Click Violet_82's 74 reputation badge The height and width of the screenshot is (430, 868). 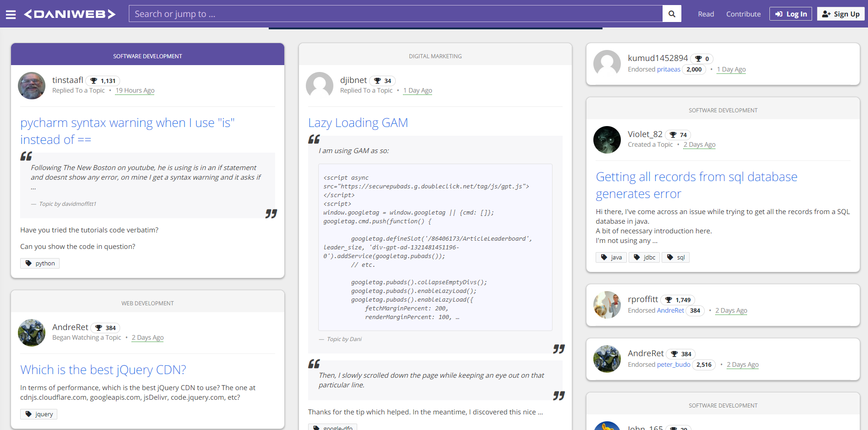[x=678, y=135]
